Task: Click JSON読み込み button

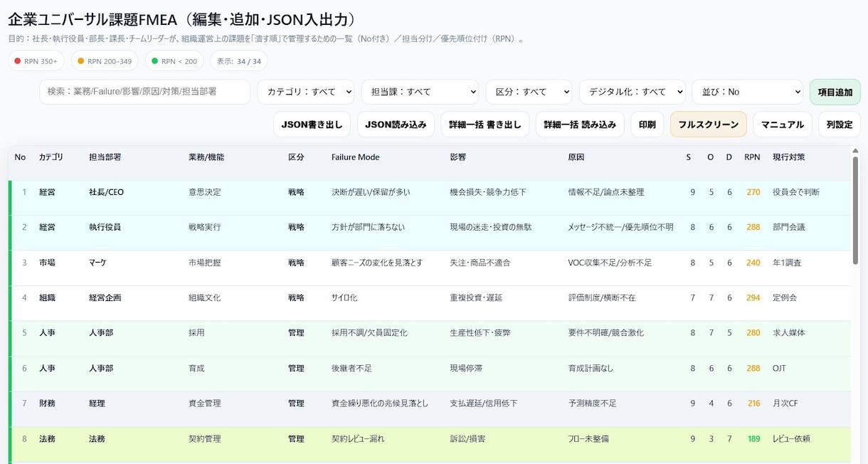Action: (396, 124)
